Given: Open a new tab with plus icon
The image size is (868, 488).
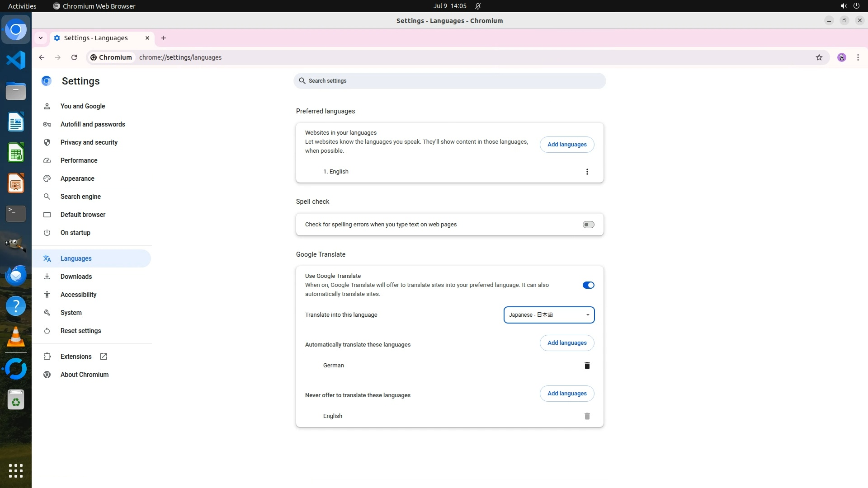Looking at the screenshot, I should click(x=164, y=38).
